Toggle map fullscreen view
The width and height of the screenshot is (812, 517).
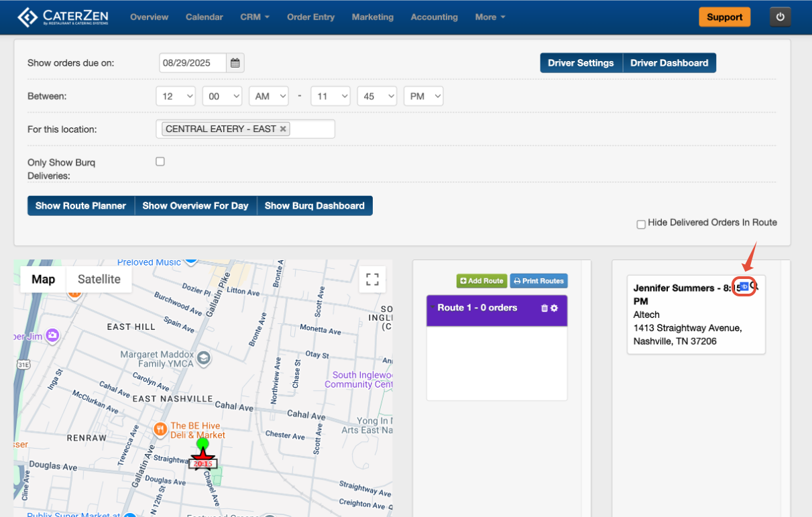click(x=372, y=280)
